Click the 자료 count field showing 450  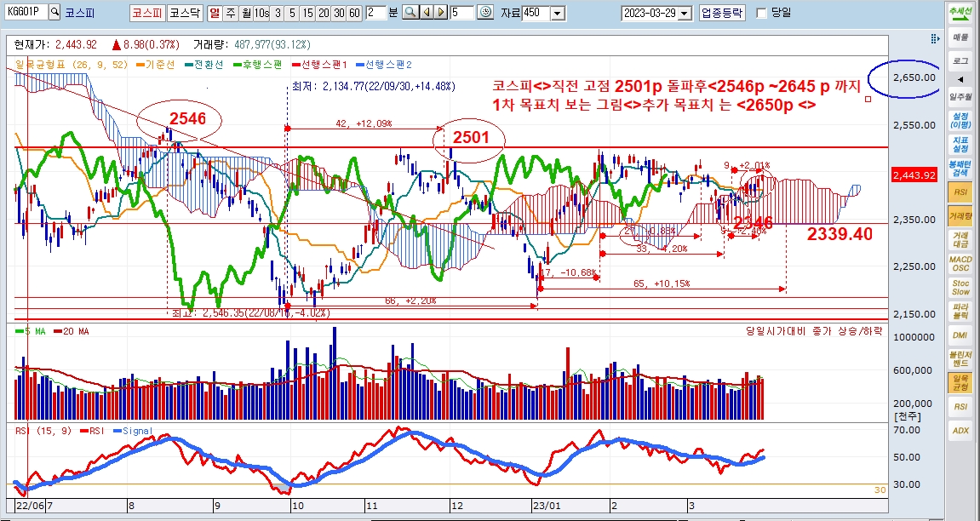[x=536, y=13]
